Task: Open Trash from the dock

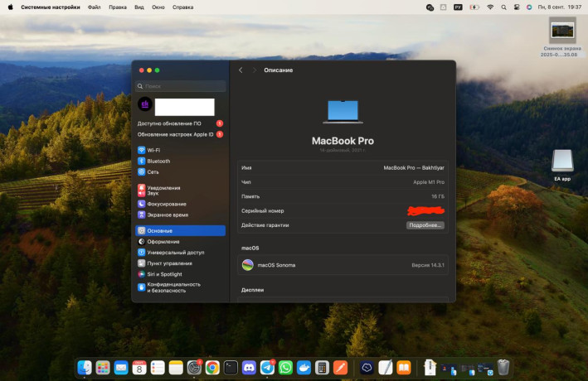Action: [x=503, y=368]
